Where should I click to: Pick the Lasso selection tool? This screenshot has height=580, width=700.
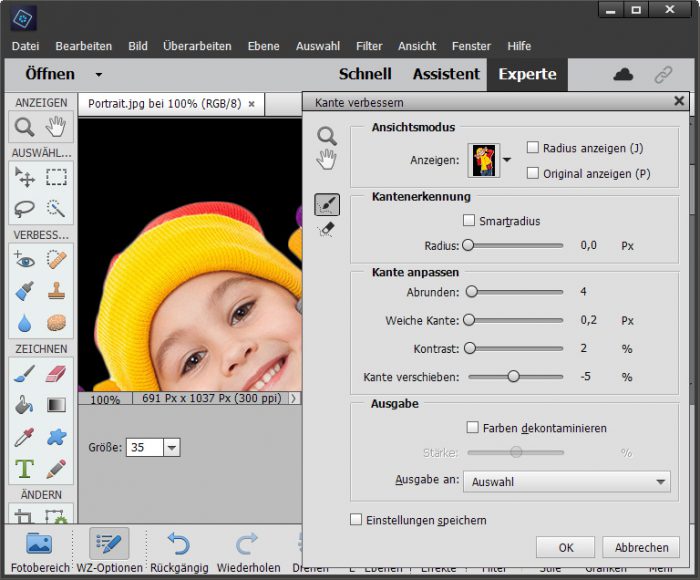coord(24,209)
